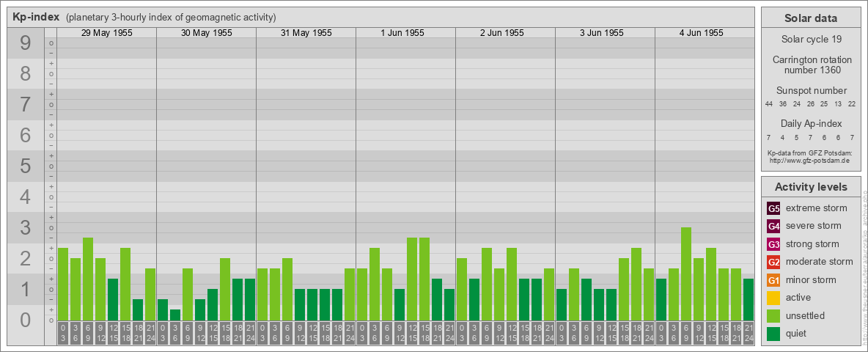Click the 12-15 bar on 1 Jun 1955
Screen dimensions: 868x352
412,279
